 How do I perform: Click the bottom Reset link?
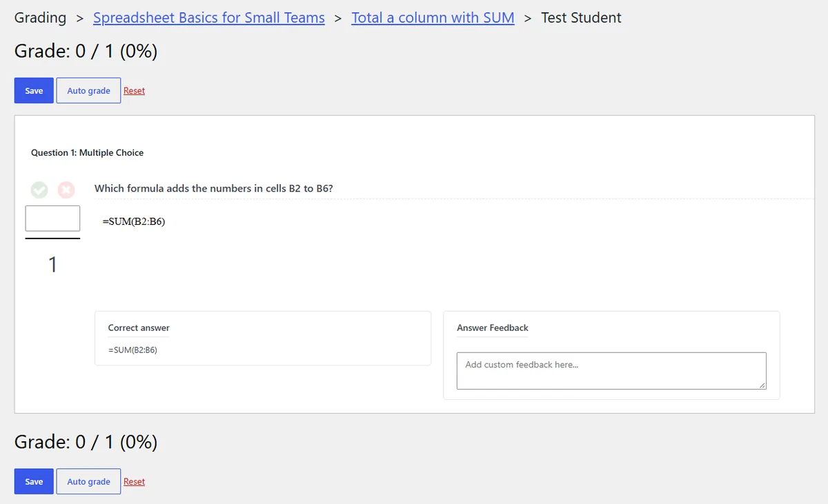point(134,481)
